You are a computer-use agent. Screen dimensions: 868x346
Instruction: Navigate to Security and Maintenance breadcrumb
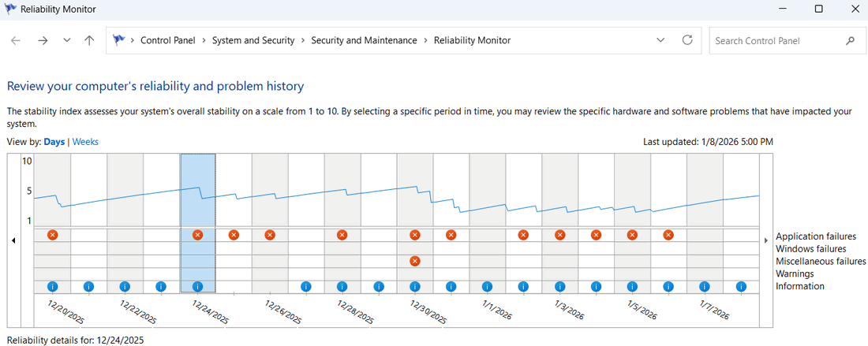(364, 40)
